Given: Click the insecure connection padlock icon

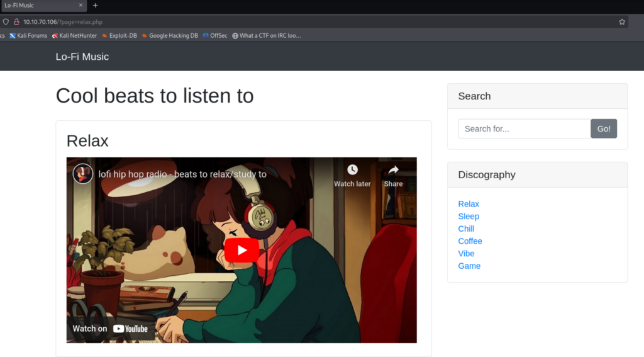Looking at the screenshot, I should 16,21.
